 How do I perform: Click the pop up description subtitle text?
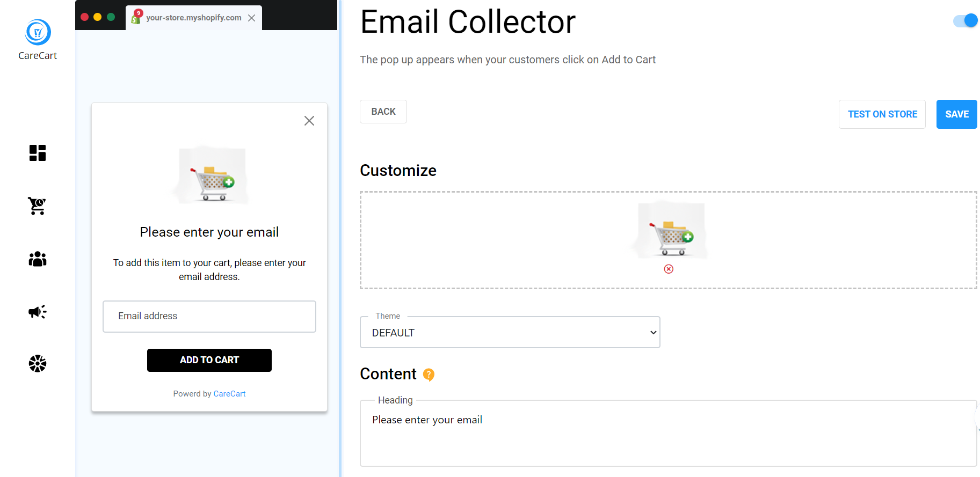tap(507, 60)
